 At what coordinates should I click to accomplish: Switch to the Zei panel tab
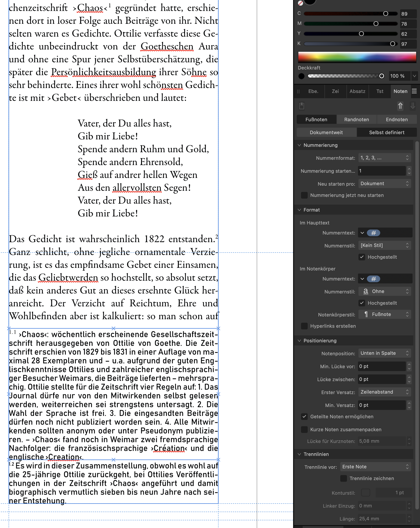click(335, 91)
